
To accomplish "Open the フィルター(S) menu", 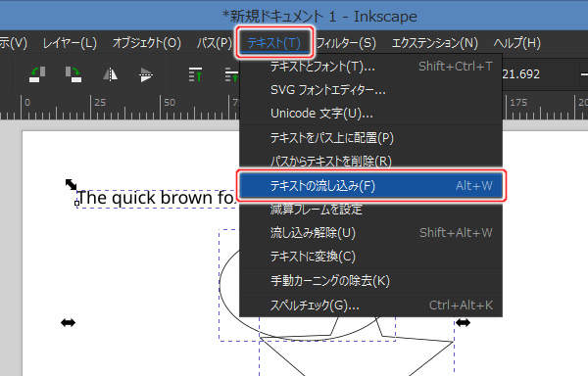I will click(346, 43).
